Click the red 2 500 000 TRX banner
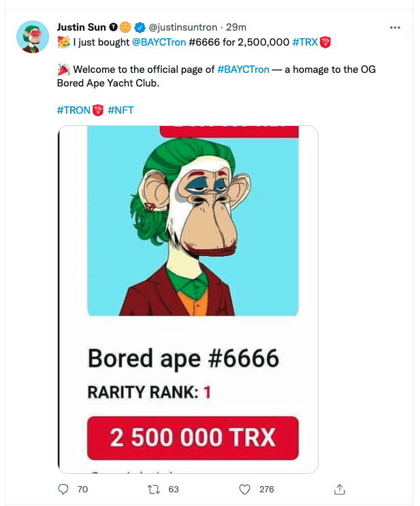 193,438
